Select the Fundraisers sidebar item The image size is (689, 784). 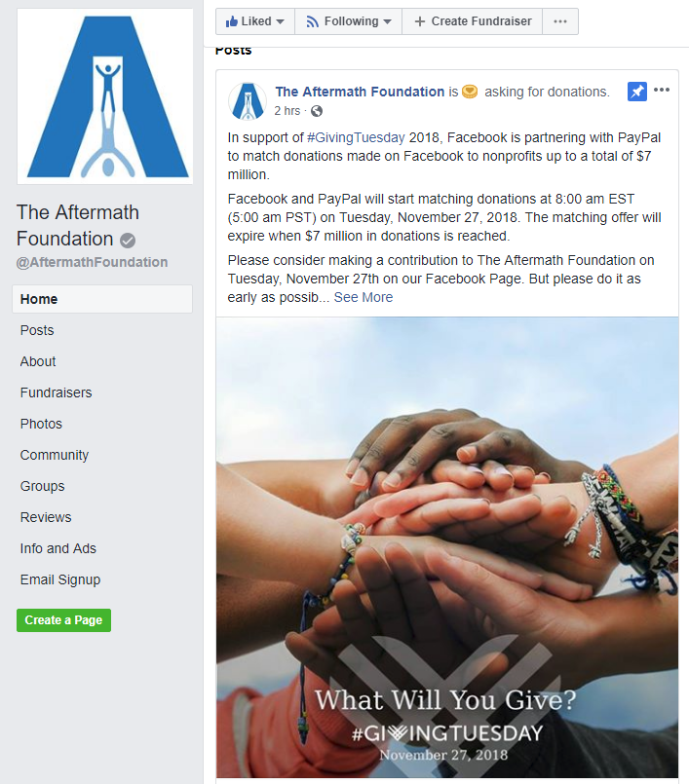[x=57, y=393]
